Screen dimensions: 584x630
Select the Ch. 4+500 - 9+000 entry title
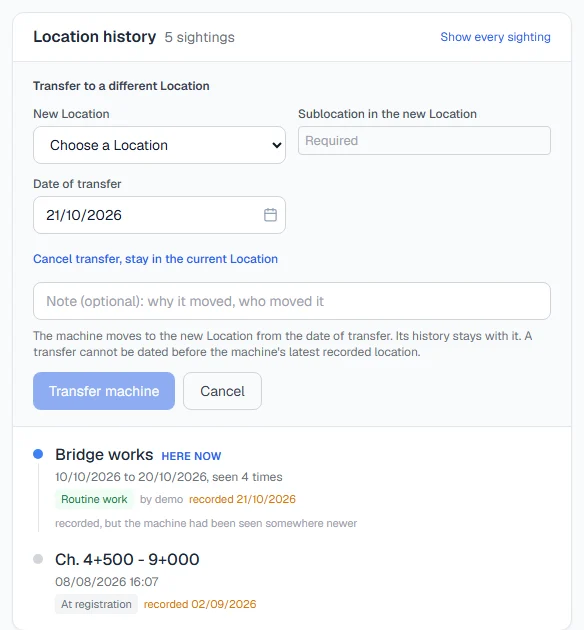pyautogui.click(x=127, y=559)
